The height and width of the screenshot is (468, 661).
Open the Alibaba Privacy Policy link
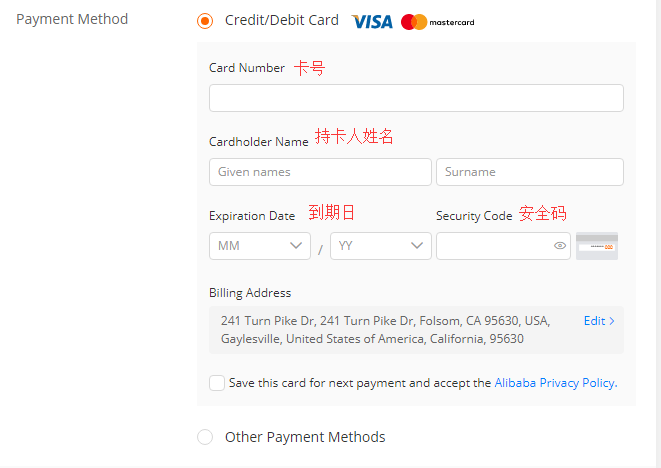555,383
